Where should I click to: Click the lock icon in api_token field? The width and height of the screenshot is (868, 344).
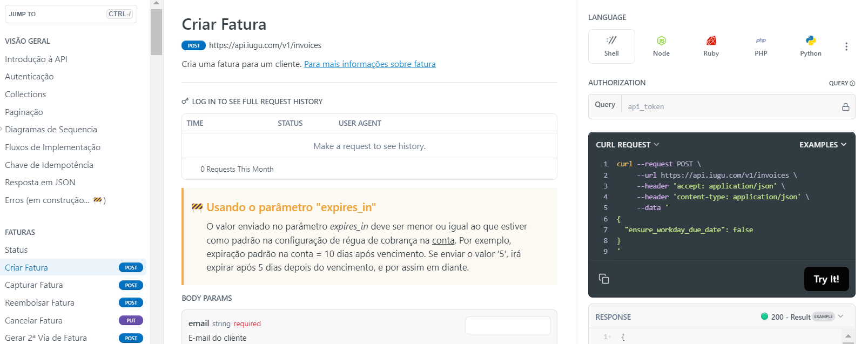[845, 107]
